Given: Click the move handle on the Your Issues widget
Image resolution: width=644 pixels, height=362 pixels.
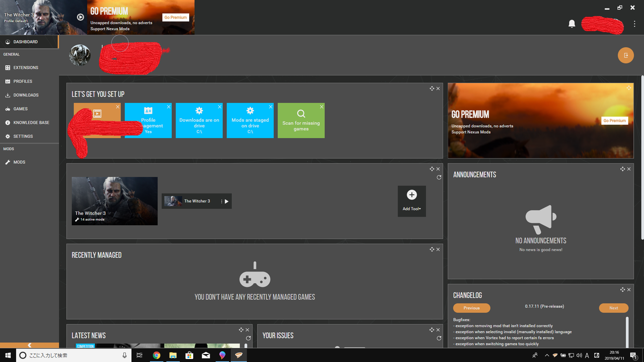Looking at the screenshot, I should 432,330.
